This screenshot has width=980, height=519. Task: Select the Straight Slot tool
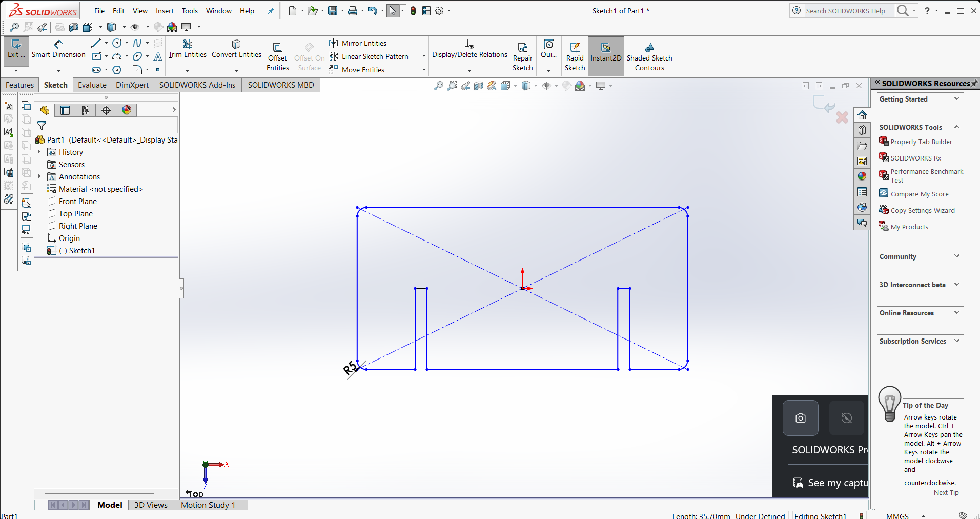96,70
